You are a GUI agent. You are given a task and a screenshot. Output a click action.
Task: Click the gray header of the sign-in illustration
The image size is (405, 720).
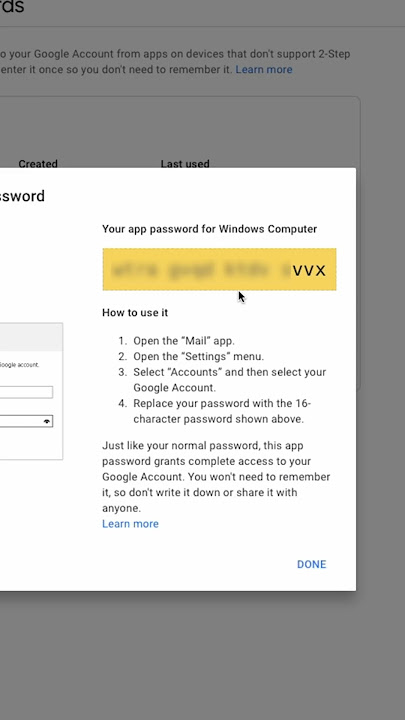click(x=31, y=337)
